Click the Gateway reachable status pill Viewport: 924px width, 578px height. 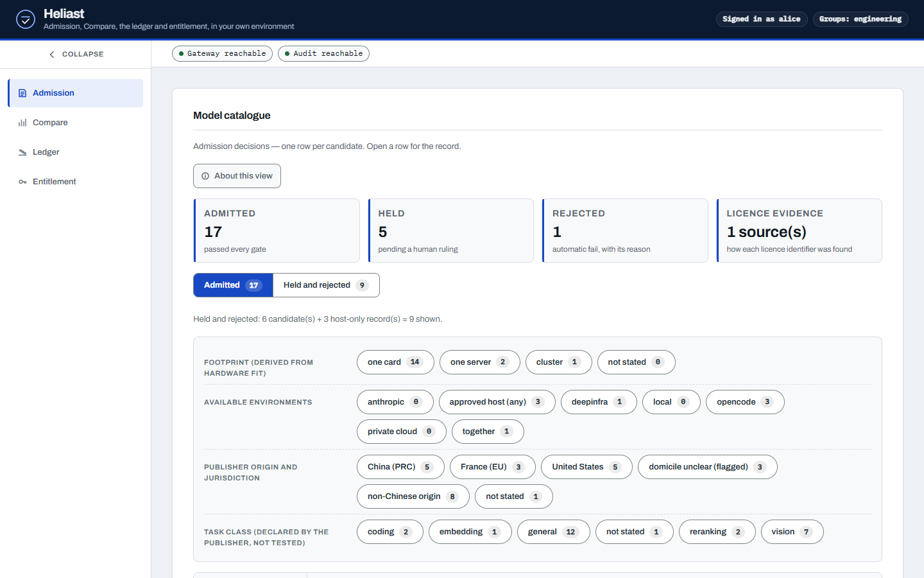click(222, 54)
